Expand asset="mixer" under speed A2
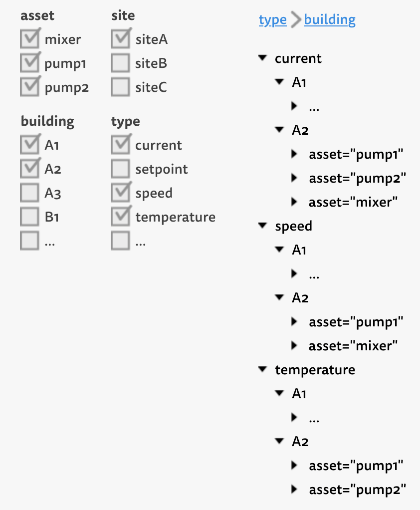Screen dimensions: 420x510 294,345
